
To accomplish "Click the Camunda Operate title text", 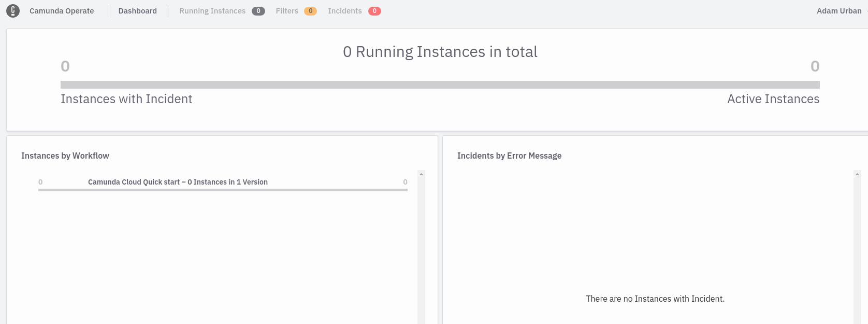I will tap(62, 11).
